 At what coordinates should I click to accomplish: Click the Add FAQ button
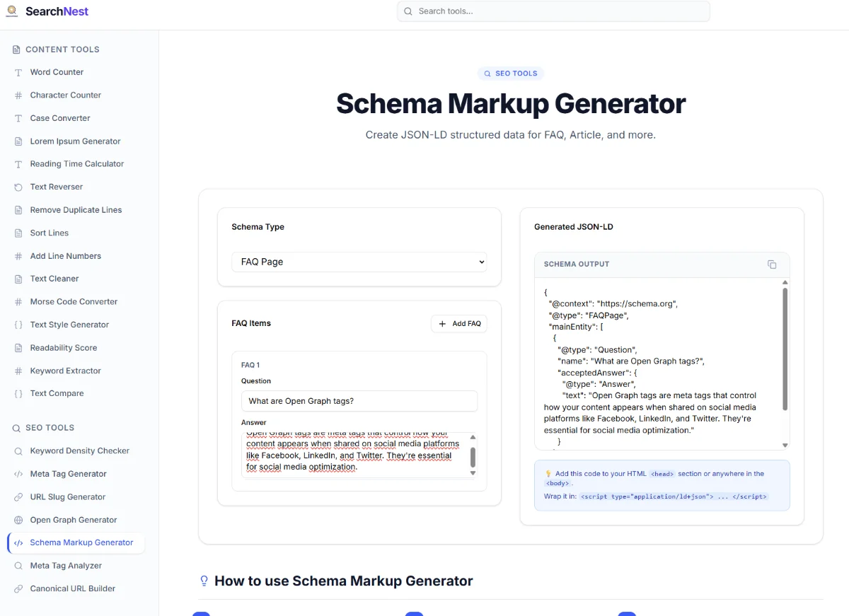(x=458, y=323)
